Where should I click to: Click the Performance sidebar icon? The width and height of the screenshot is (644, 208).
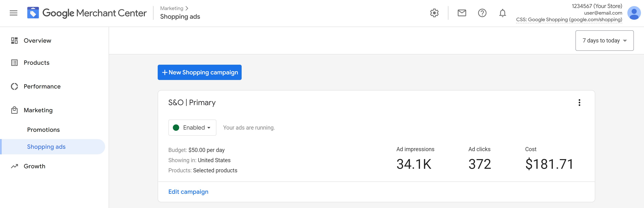click(15, 87)
